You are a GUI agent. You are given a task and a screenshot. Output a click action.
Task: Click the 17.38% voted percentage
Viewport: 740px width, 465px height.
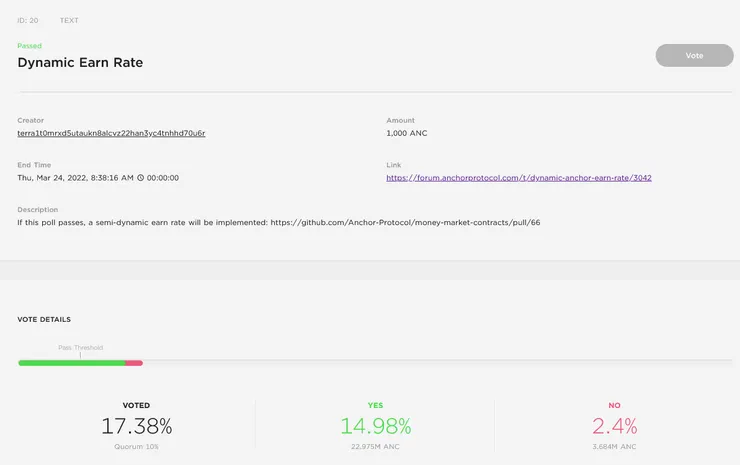coord(136,426)
